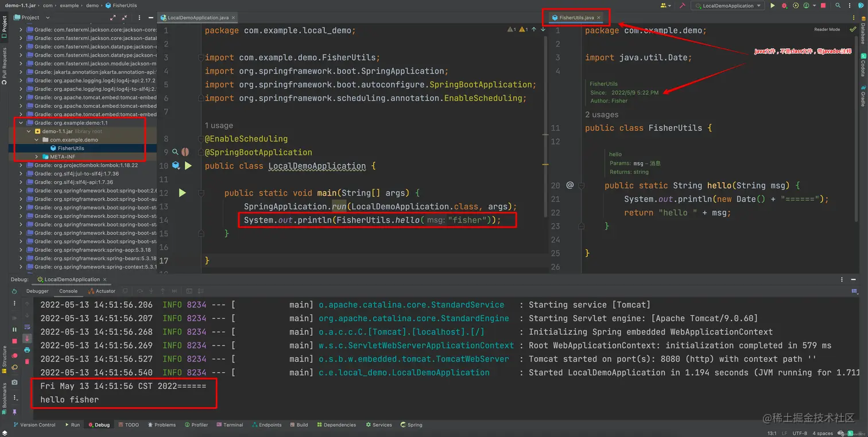Screen dimensions: 868x437
Task: Click the Print icon in the console toolbar
Action: pos(27,350)
